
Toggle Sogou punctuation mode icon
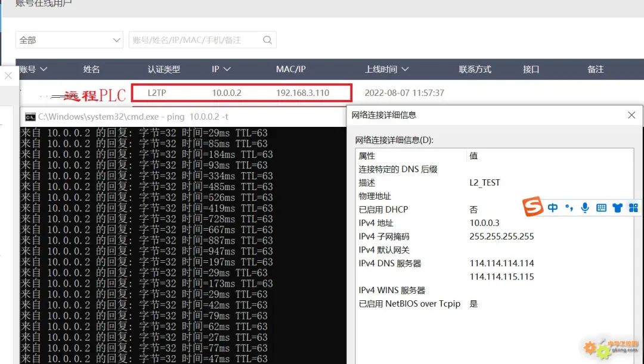[x=568, y=207]
